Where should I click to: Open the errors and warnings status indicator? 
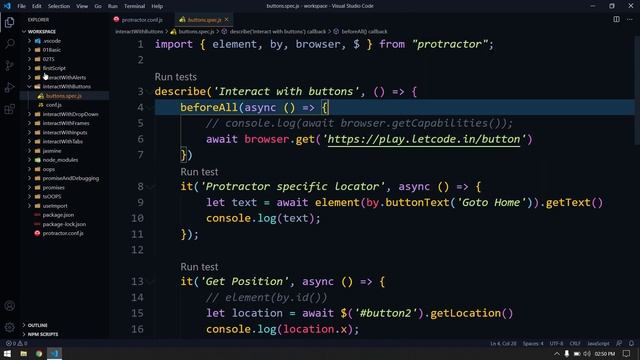[x=17, y=343]
